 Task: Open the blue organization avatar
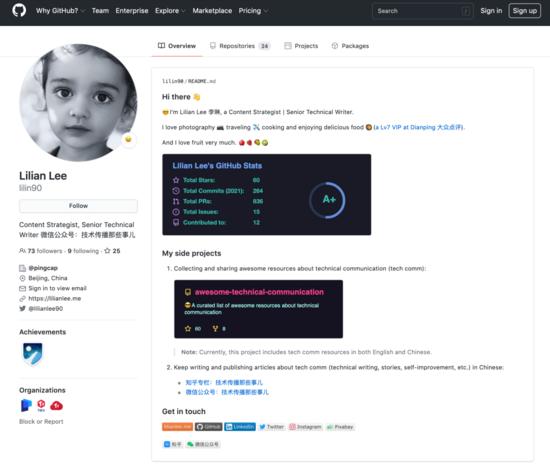[26, 405]
